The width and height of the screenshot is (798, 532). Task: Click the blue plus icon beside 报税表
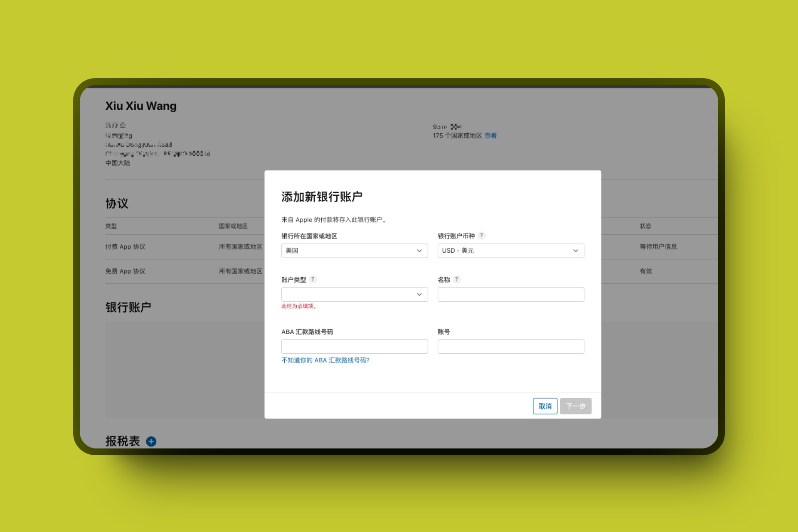[x=151, y=441]
